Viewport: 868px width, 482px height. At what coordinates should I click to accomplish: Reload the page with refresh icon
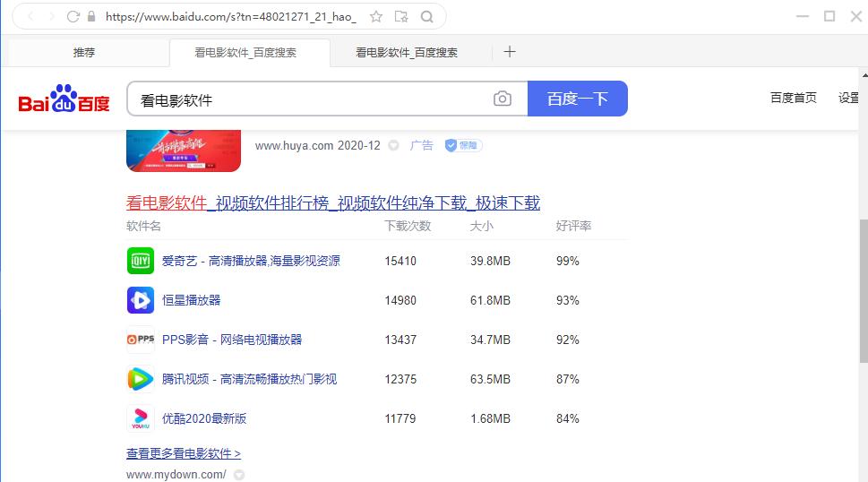pos(73,17)
